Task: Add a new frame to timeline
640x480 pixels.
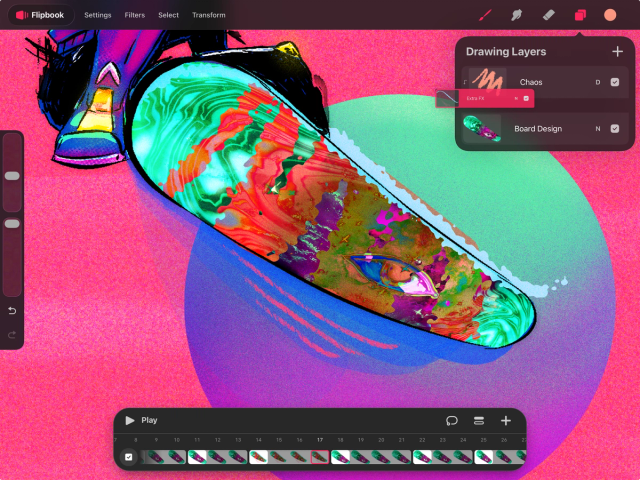Action: click(506, 420)
